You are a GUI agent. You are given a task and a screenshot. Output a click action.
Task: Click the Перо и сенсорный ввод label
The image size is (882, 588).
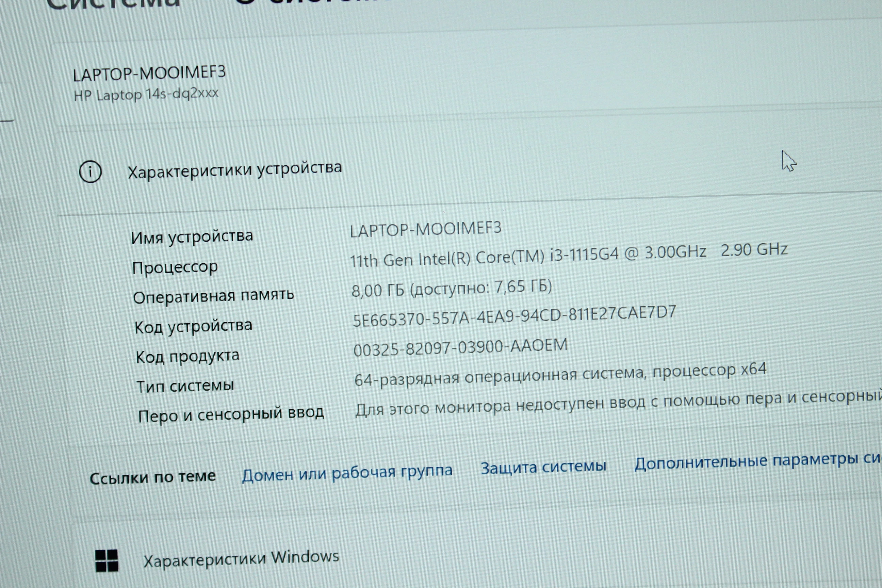tap(231, 414)
